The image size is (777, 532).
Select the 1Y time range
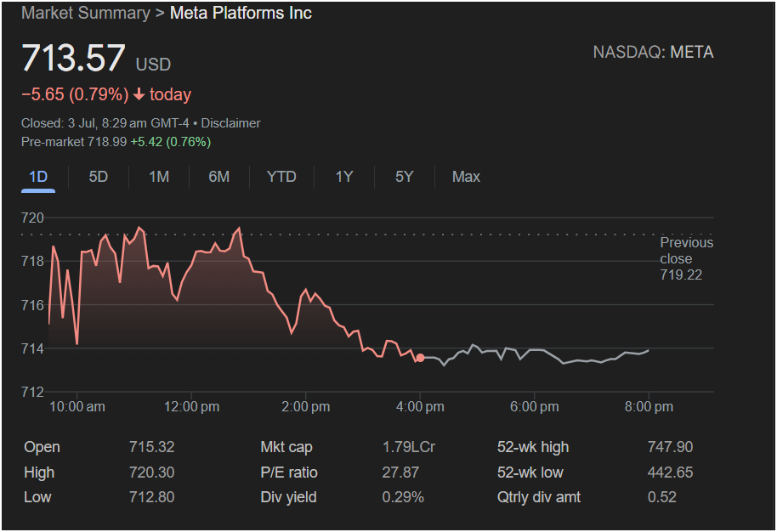click(x=344, y=177)
